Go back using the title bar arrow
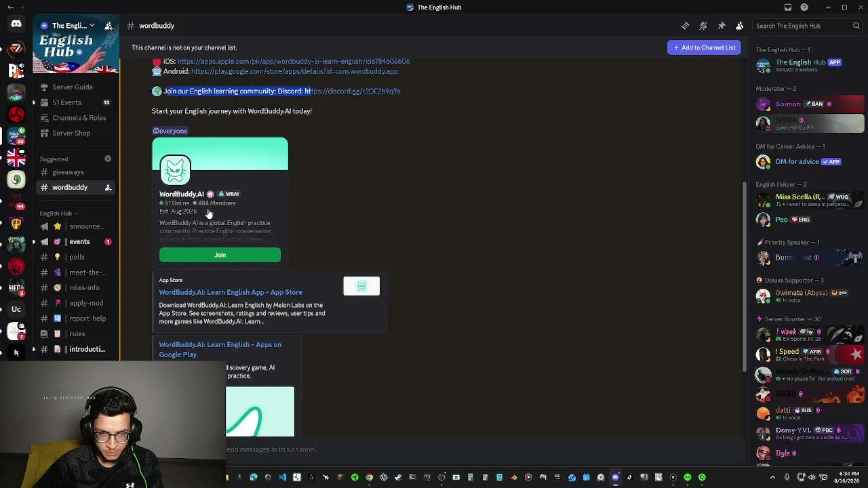The height and width of the screenshot is (488, 868). [x=10, y=7]
